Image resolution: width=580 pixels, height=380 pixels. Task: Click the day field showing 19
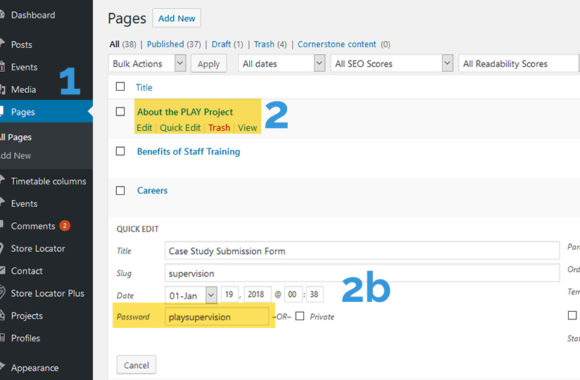coord(229,295)
